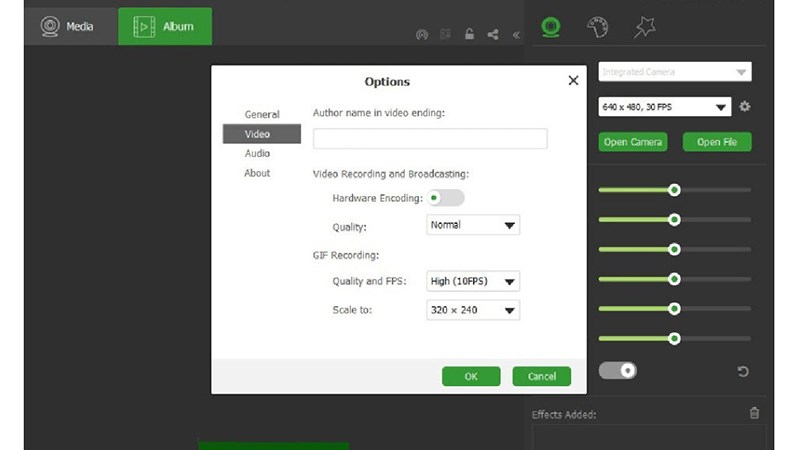Click the Author name text field
The height and width of the screenshot is (450, 800).
430,139
